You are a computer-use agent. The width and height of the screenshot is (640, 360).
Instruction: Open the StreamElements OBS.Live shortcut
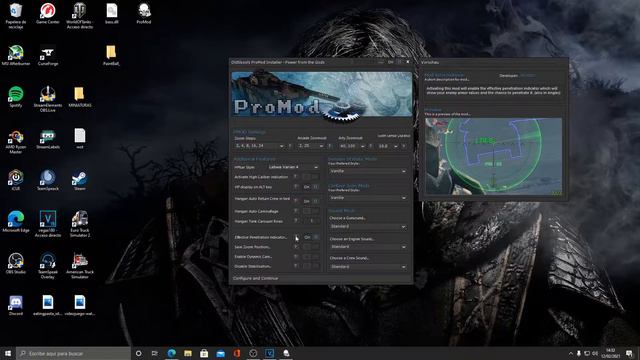pos(48,99)
